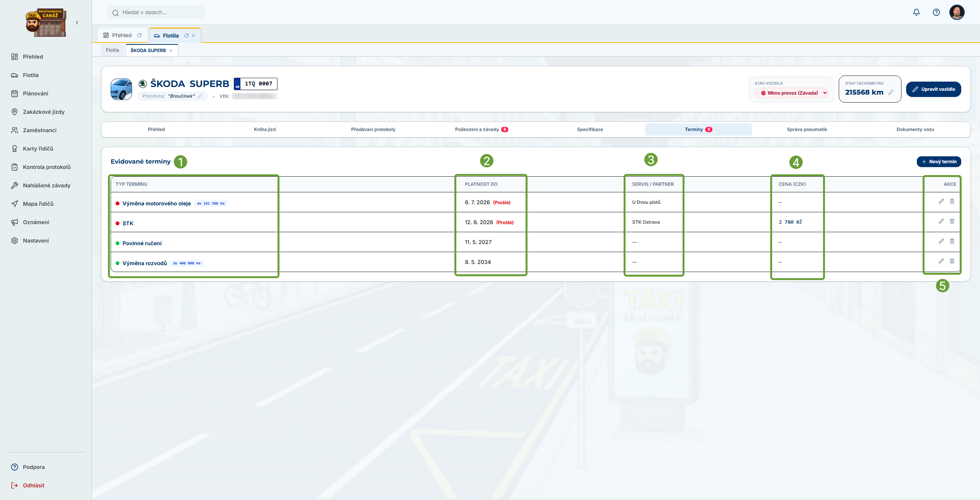Close the Flotila tab

point(193,36)
